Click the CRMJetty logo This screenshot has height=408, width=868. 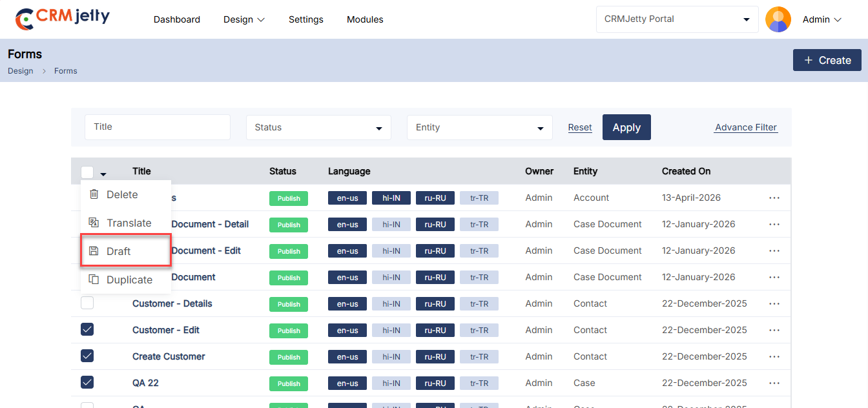(63, 19)
